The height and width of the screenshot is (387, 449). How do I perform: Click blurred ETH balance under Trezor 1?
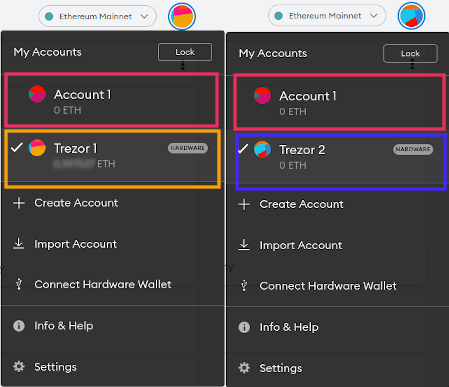[x=84, y=164]
